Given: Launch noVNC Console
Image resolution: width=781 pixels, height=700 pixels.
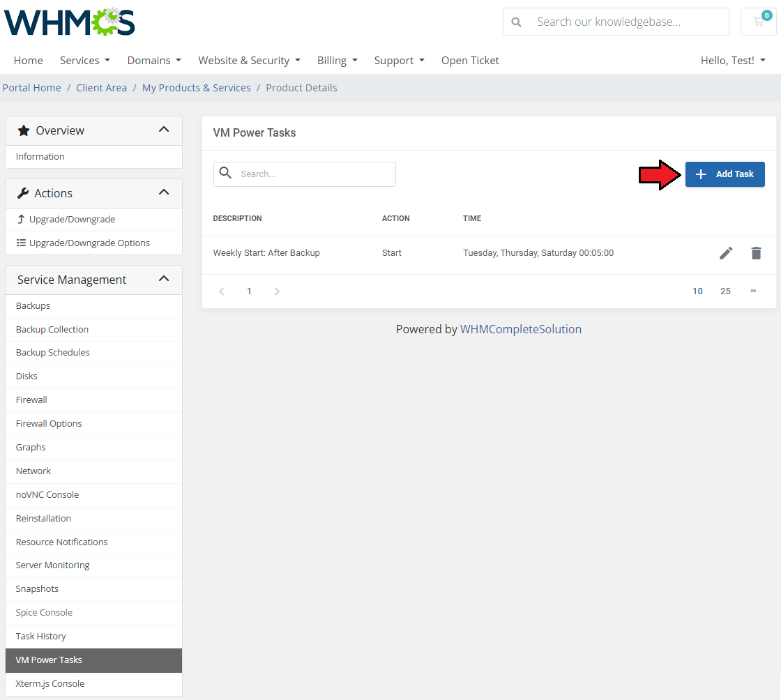Looking at the screenshot, I should (x=93, y=495).
